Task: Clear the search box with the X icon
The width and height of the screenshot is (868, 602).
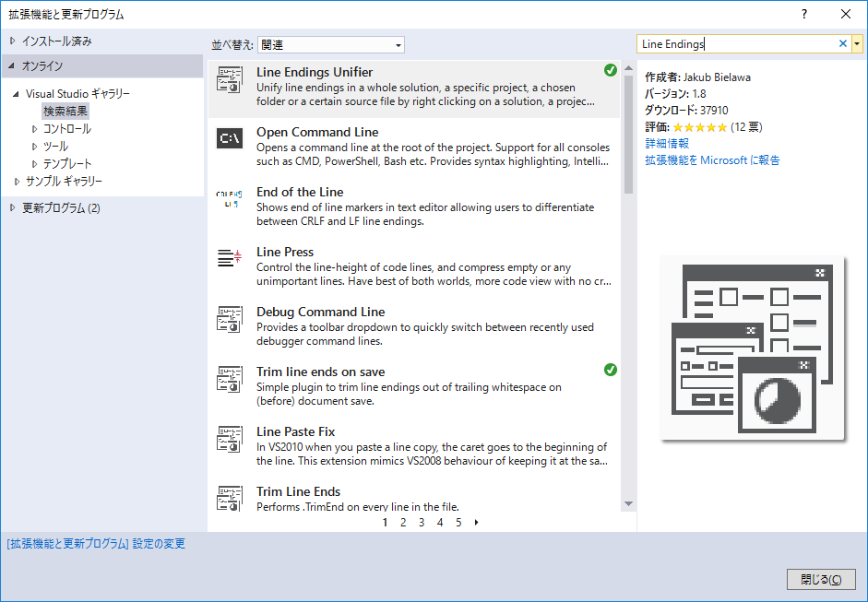Action: [x=842, y=43]
